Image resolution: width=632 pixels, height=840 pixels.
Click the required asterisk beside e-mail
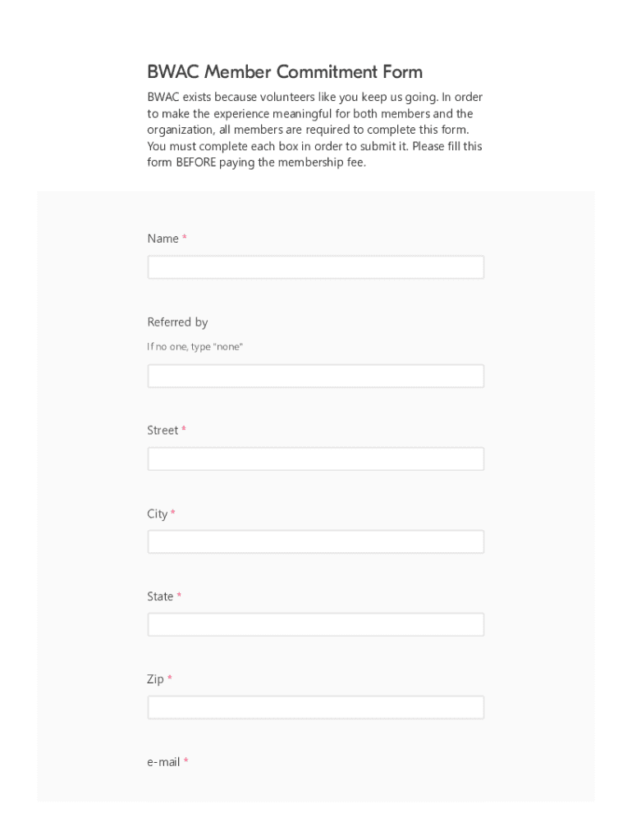tap(186, 762)
